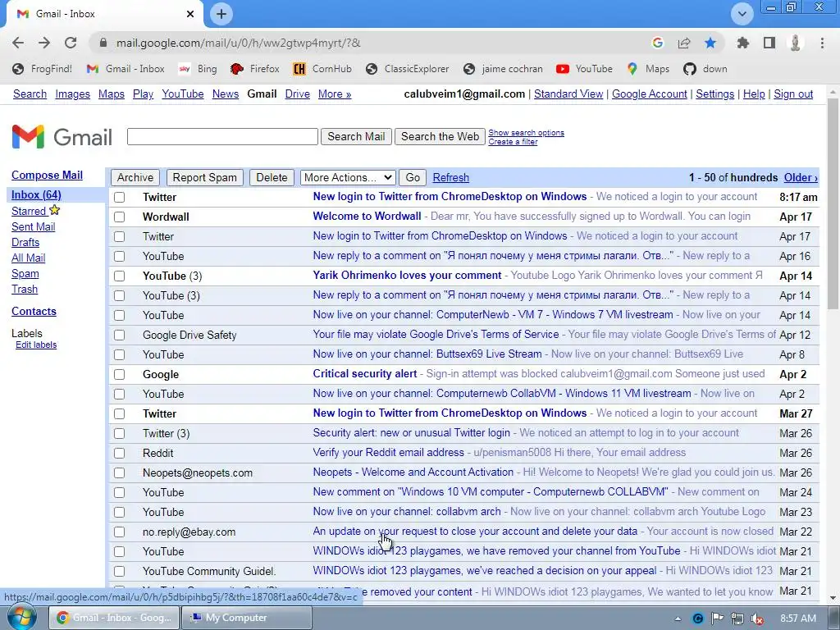Click the browser forward arrow
The width and height of the screenshot is (840, 630).
point(44,43)
